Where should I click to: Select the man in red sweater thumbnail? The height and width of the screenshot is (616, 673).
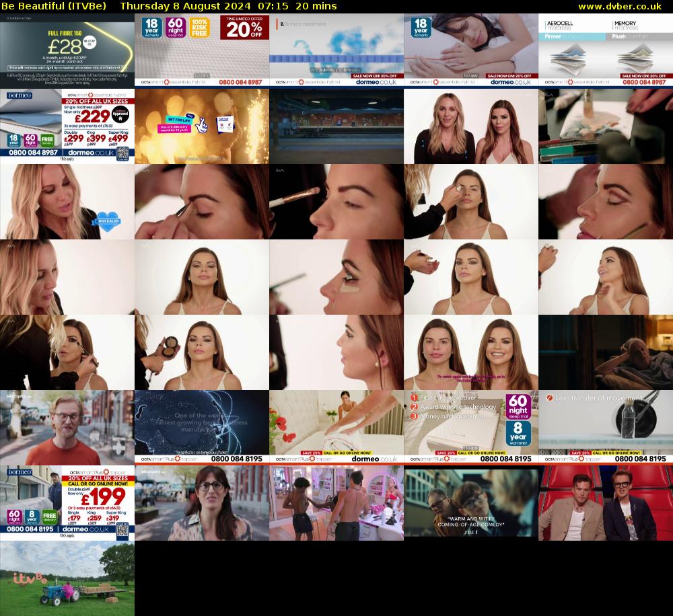(x=67, y=427)
